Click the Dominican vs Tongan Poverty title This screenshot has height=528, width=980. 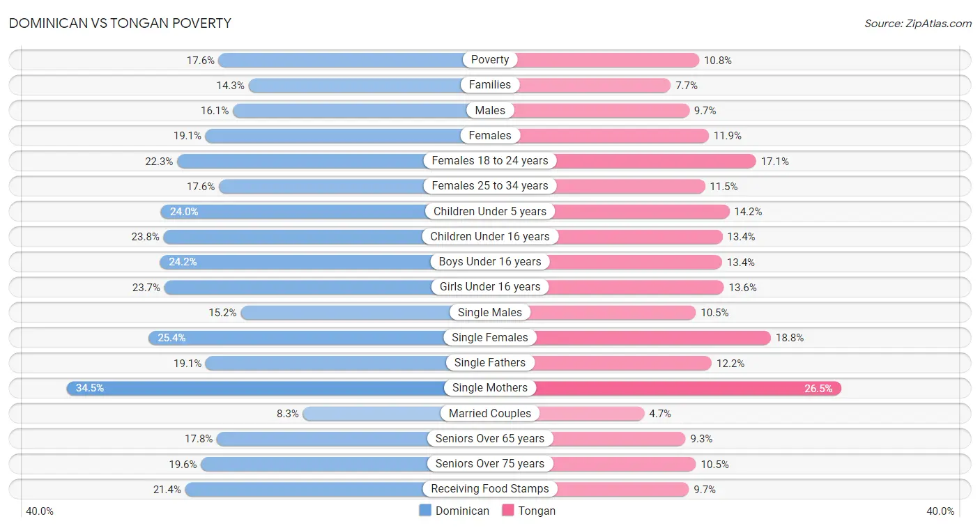coord(121,24)
